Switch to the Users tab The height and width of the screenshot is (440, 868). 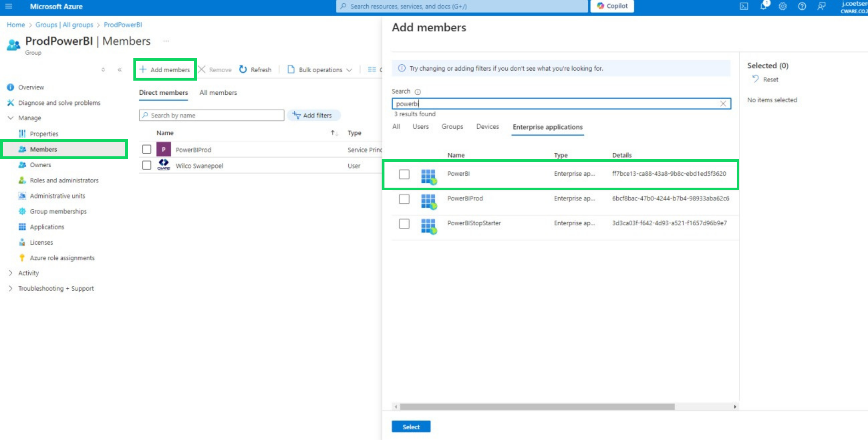click(x=420, y=127)
